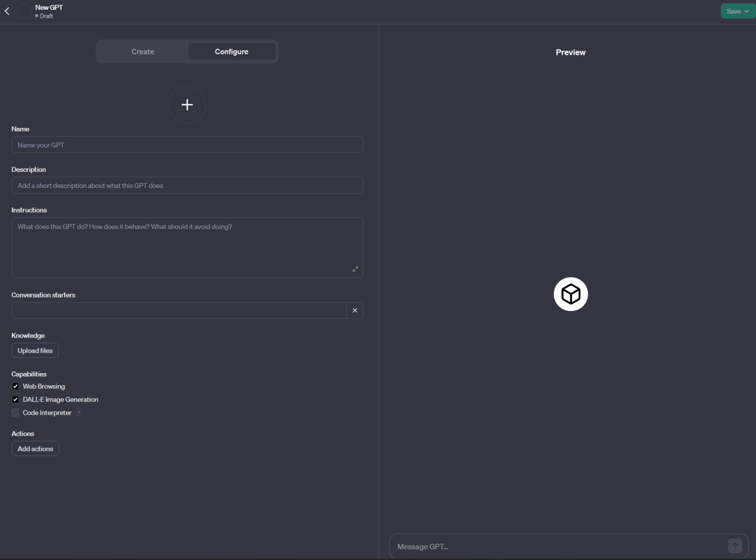This screenshot has width=756, height=560.
Task: Click the send message arrow in the preview
Action: 735,546
